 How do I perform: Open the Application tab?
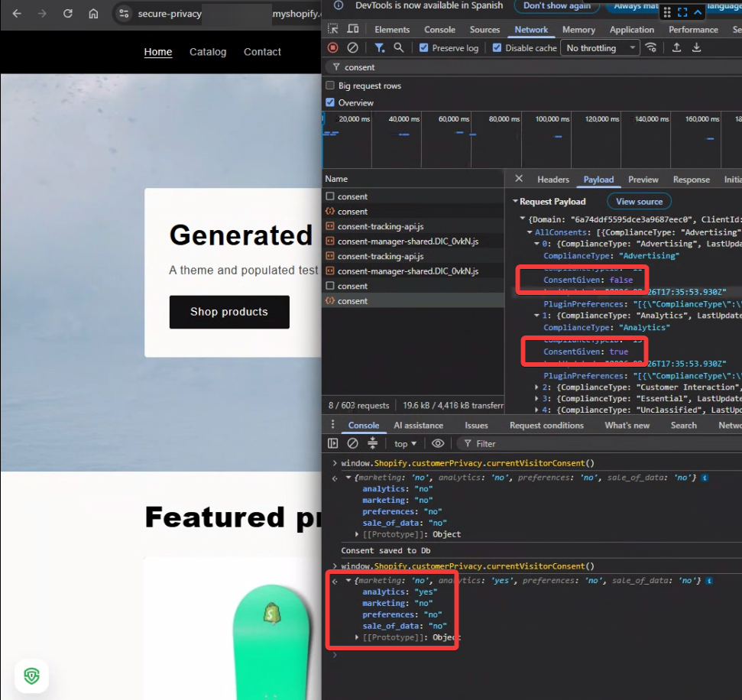tap(632, 29)
